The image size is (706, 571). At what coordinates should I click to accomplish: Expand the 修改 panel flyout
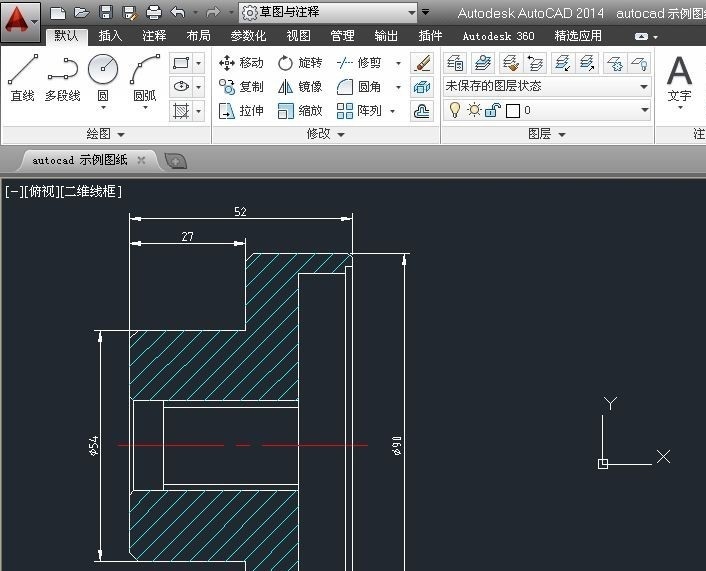[326, 134]
